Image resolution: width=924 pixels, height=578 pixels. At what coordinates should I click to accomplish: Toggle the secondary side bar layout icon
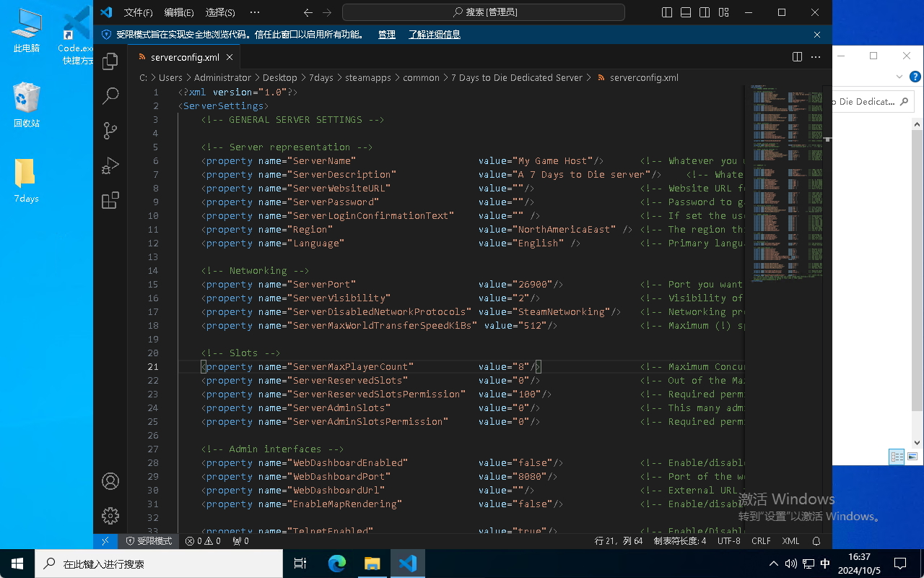click(705, 12)
